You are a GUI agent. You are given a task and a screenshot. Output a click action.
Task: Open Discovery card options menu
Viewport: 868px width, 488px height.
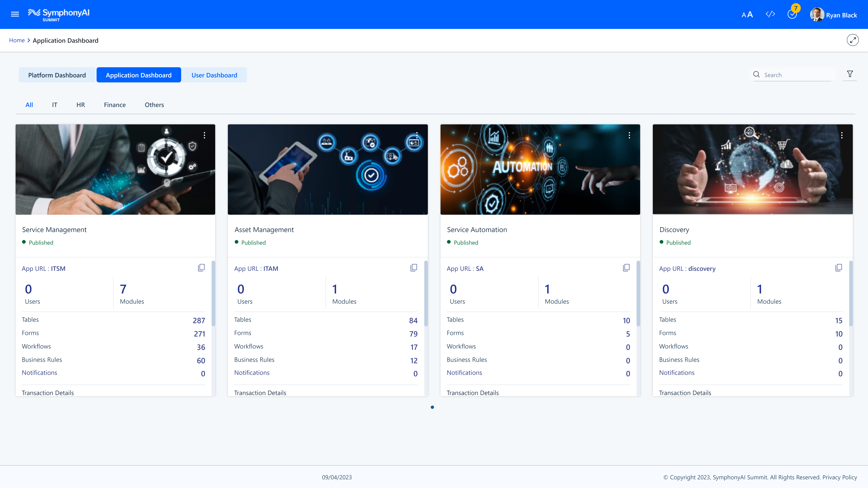[842, 135]
